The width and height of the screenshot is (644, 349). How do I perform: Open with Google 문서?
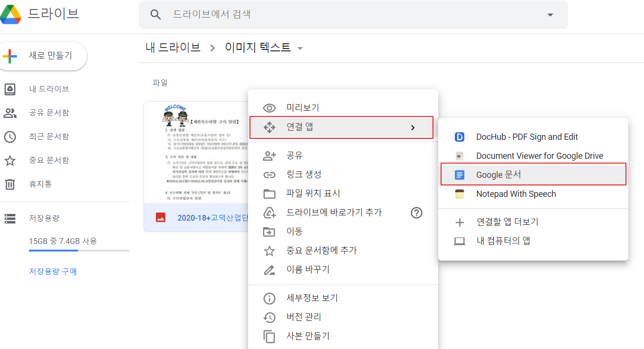(x=533, y=174)
